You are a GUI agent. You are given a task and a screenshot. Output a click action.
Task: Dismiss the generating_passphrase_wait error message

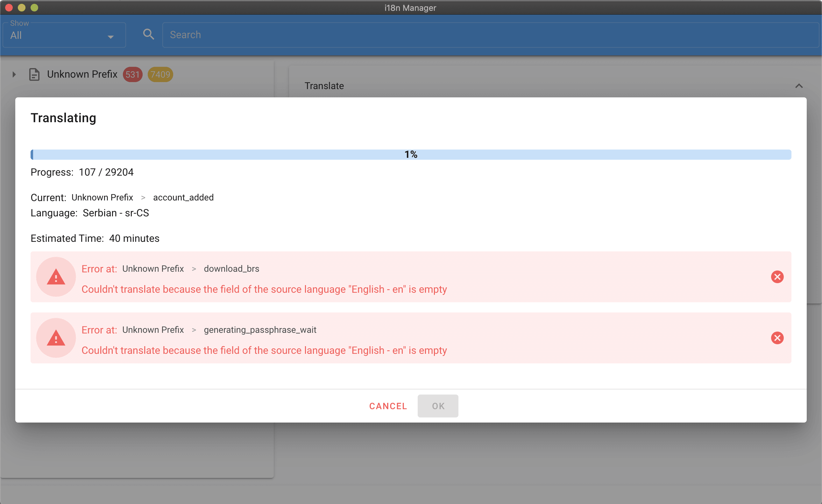[777, 338]
